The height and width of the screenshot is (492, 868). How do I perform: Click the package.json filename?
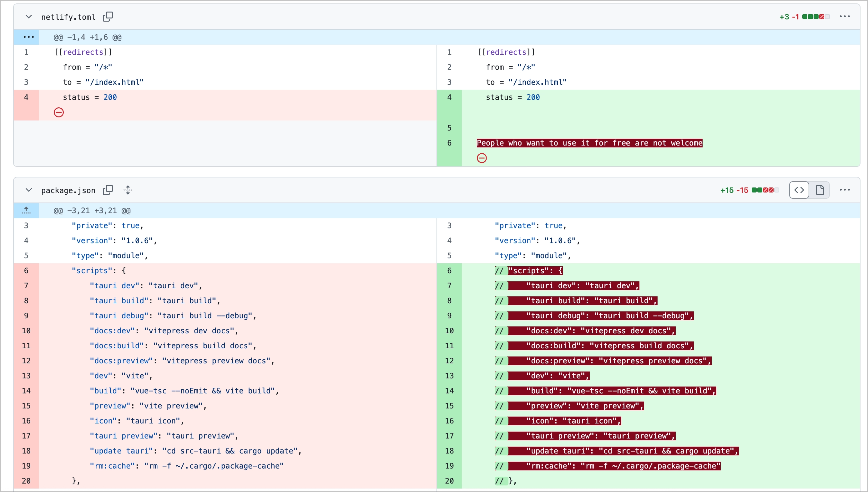tap(68, 190)
